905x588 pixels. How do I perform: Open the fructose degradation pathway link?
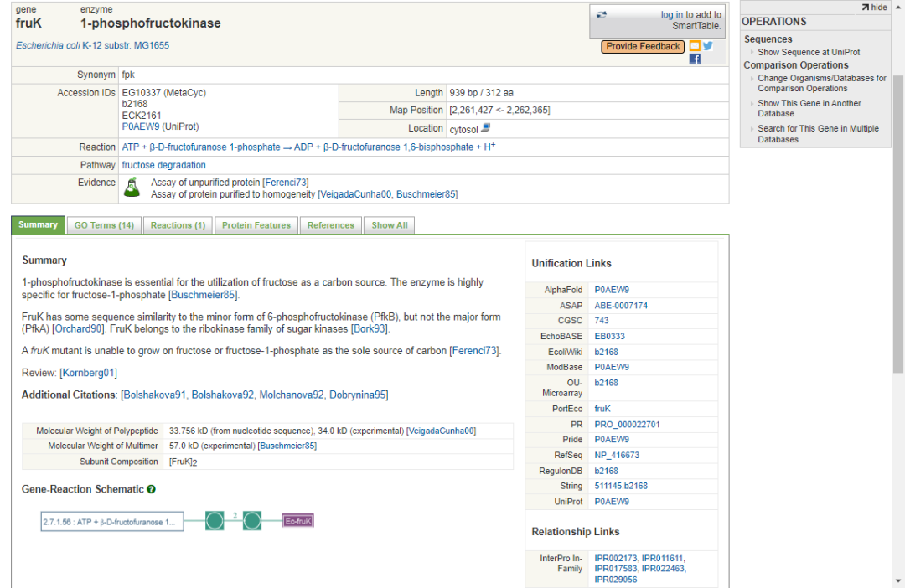(x=163, y=165)
